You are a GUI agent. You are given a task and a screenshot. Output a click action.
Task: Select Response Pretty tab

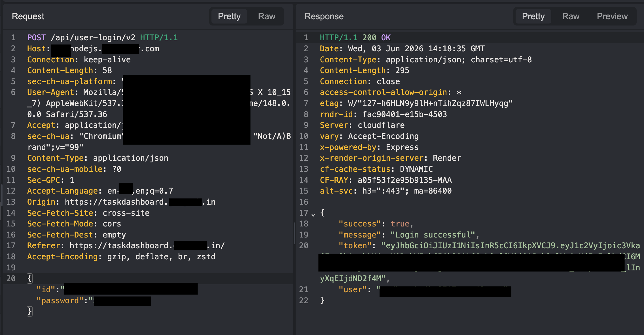coord(533,16)
